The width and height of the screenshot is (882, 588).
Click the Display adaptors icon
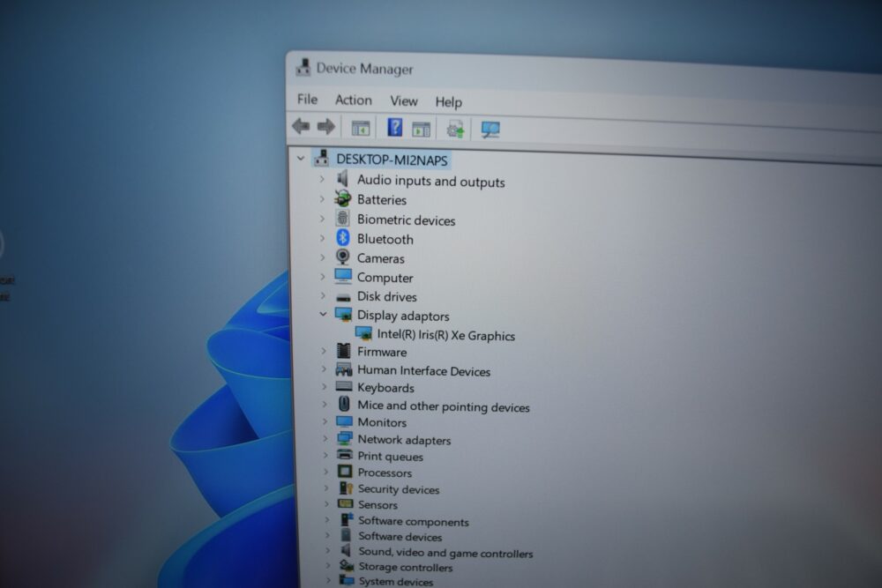[x=343, y=314]
